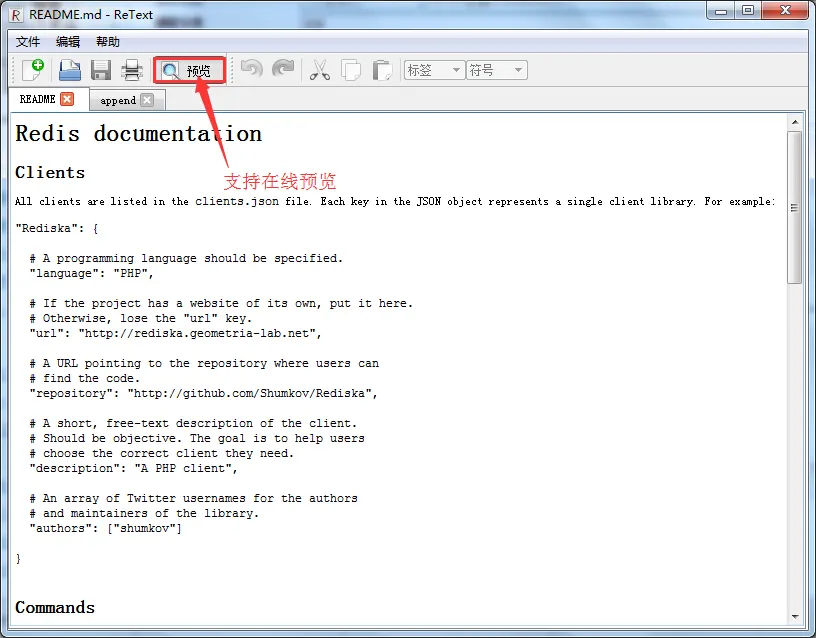Save the document with floppy disk icon
816x638 pixels.
click(101, 70)
